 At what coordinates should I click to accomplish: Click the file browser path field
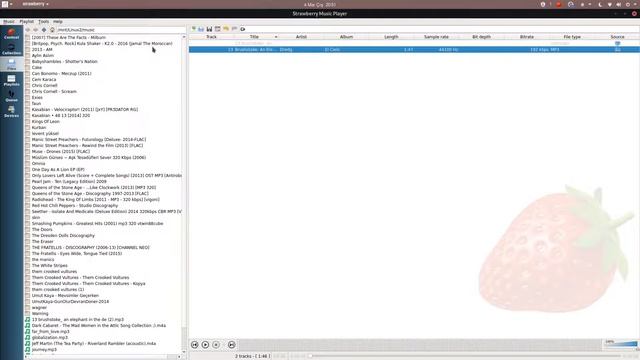[121, 30]
